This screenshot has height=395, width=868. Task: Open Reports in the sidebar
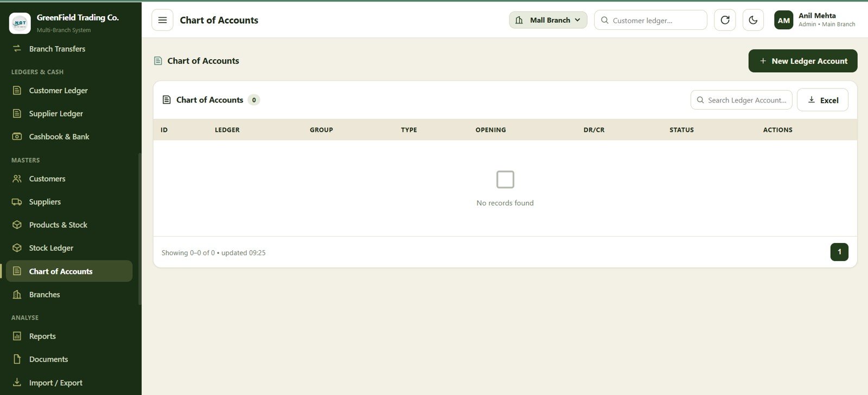[69, 336]
